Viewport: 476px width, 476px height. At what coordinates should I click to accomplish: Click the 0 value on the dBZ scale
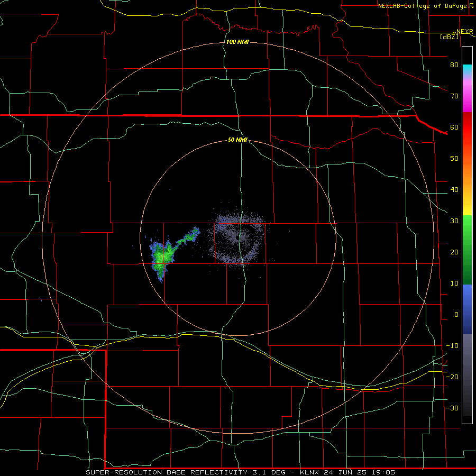(x=456, y=315)
